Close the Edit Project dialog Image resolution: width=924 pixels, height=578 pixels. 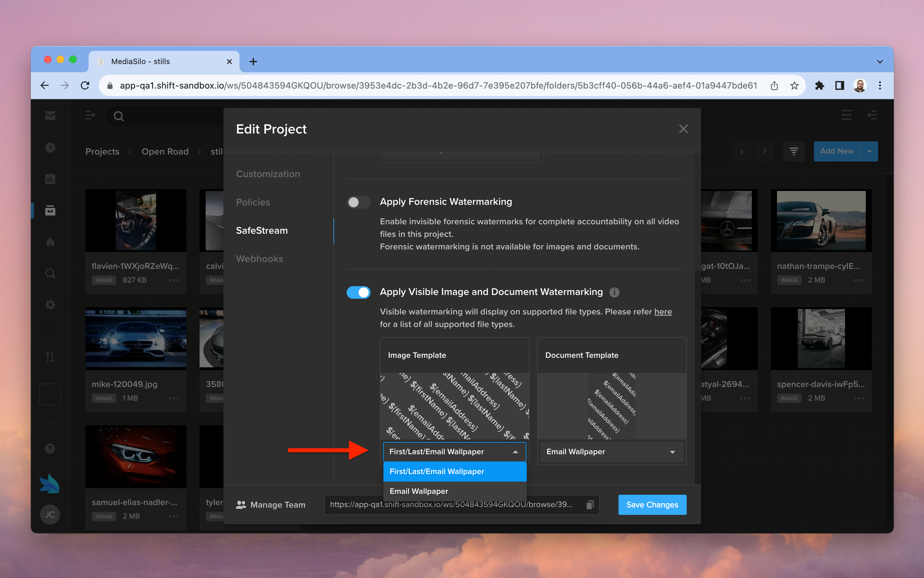tap(684, 129)
